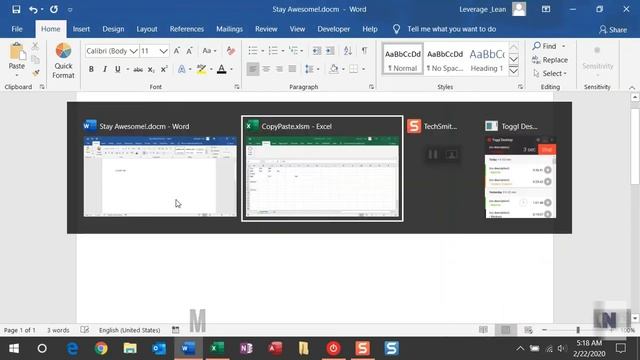640x360 pixels.
Task: Switch to the Developer tab
Action: 333,29
